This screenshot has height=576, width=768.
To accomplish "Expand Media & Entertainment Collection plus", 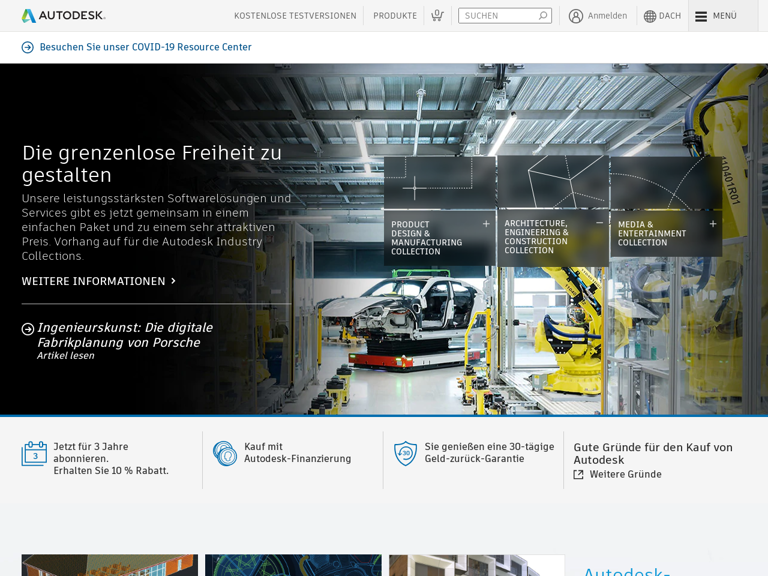I will click(713, 224).
